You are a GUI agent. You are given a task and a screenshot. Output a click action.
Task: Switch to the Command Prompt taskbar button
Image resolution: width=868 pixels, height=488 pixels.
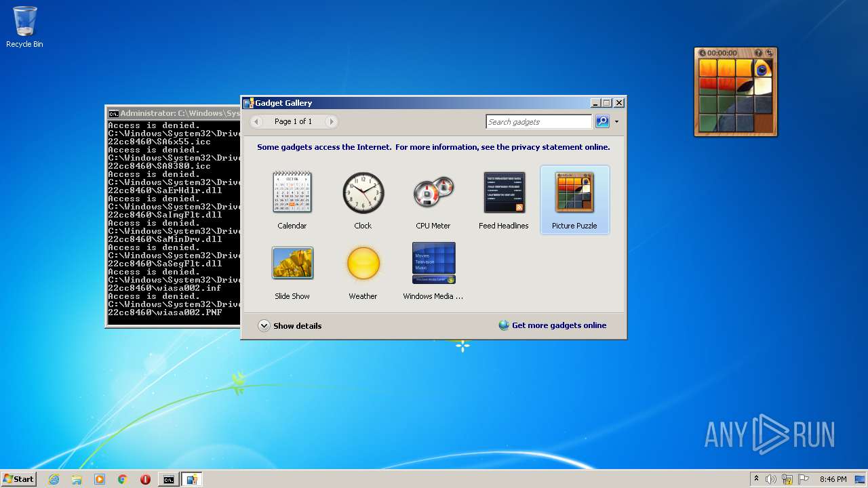tap(168, 479)
